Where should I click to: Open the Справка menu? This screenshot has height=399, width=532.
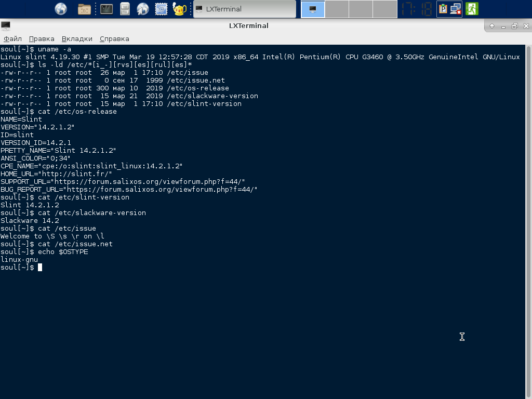point(114,38)
